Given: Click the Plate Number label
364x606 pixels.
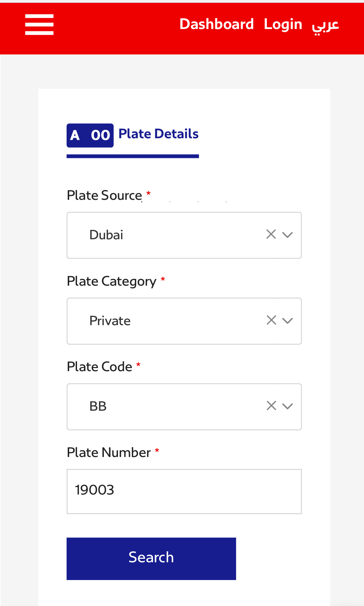Looking at the screenshot, I should pos(109,452).
